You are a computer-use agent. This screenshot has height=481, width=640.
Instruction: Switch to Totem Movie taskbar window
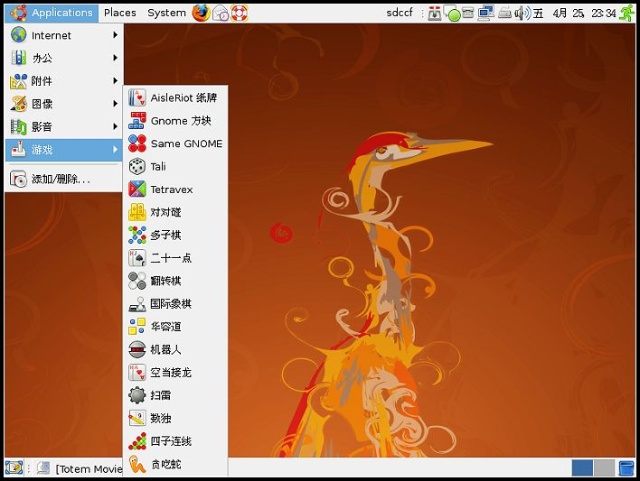[80, 469]
